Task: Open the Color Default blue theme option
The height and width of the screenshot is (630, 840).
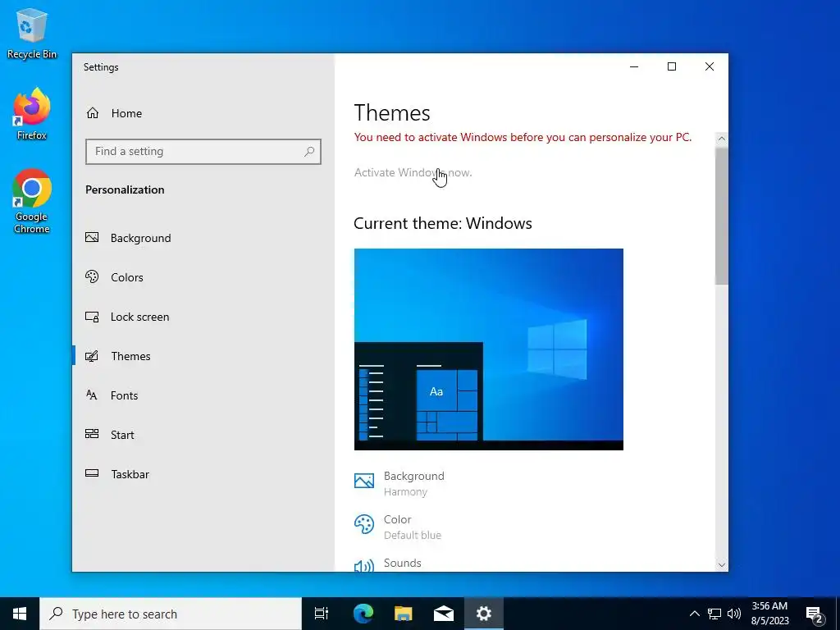Action: 398,527
